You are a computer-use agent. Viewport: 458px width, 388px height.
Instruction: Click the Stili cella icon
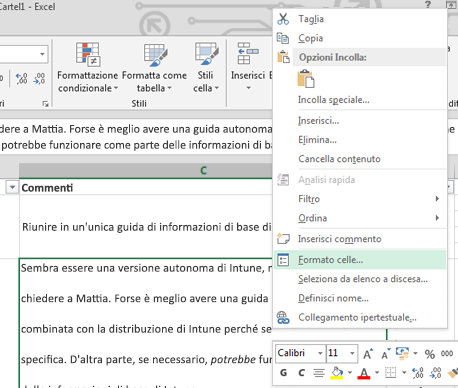pyautogui.click(x=207, y=54)
